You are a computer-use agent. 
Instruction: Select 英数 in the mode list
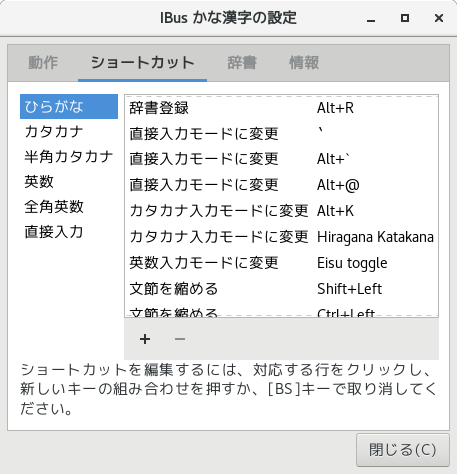pos(69,182)
